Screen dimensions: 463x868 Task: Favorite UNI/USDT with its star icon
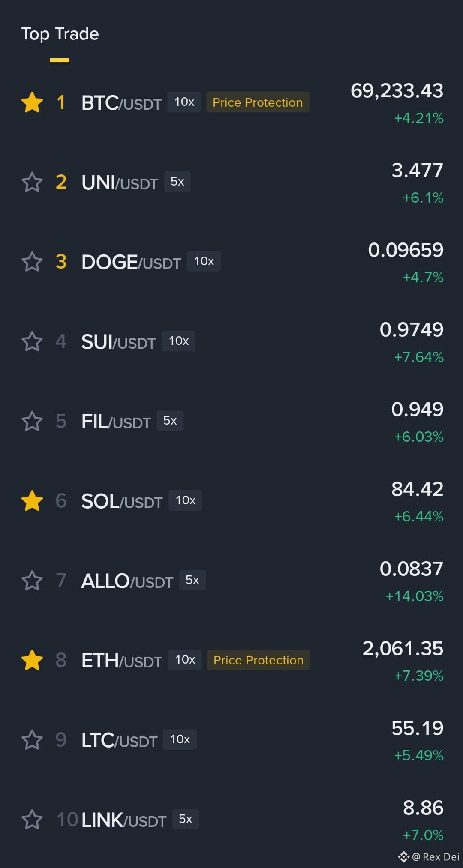pos(32,182)
